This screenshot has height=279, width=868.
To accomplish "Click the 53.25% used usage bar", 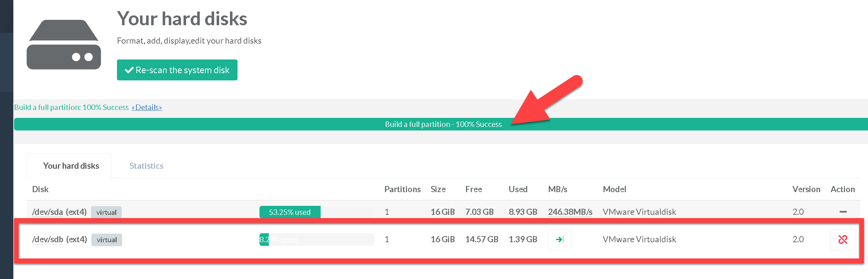I will coord(290,212).
